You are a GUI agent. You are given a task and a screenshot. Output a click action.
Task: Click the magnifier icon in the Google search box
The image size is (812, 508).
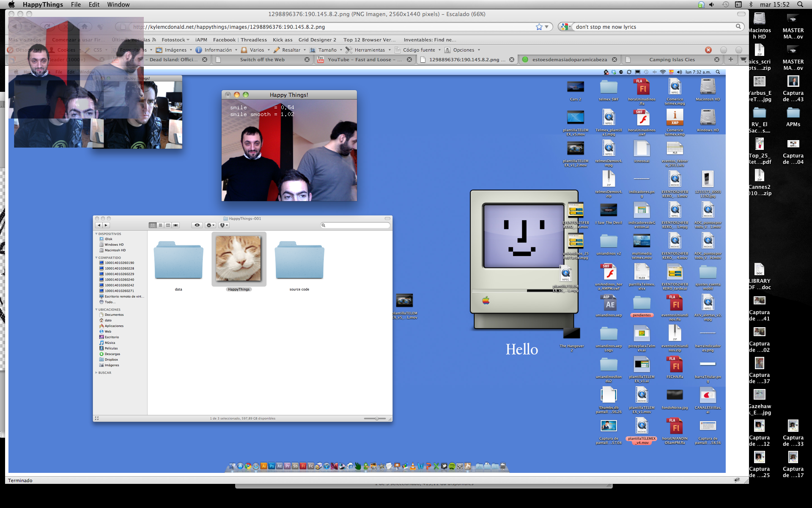(738, 27)
